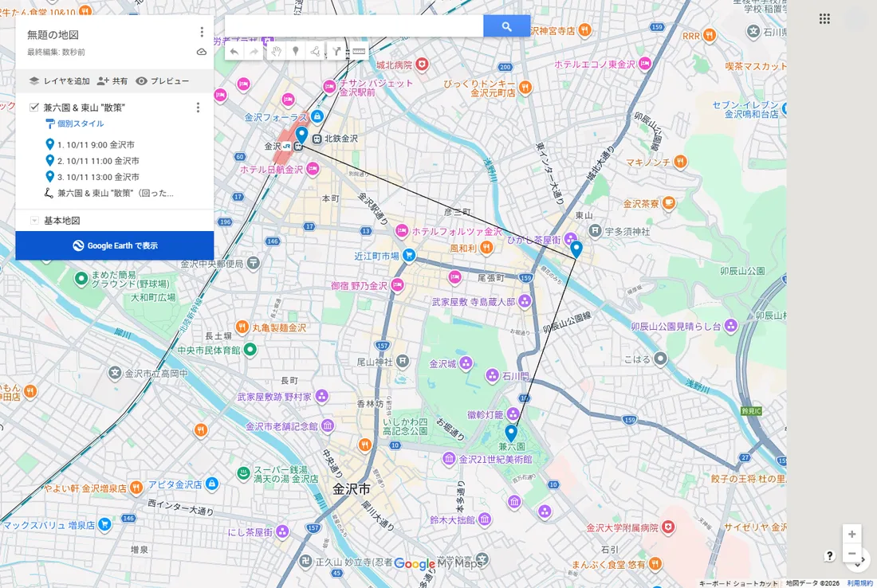Open 個別スタイル style settings
This screenshot has height=588, width=877.
pyautogui.click(x=75, y=123)
